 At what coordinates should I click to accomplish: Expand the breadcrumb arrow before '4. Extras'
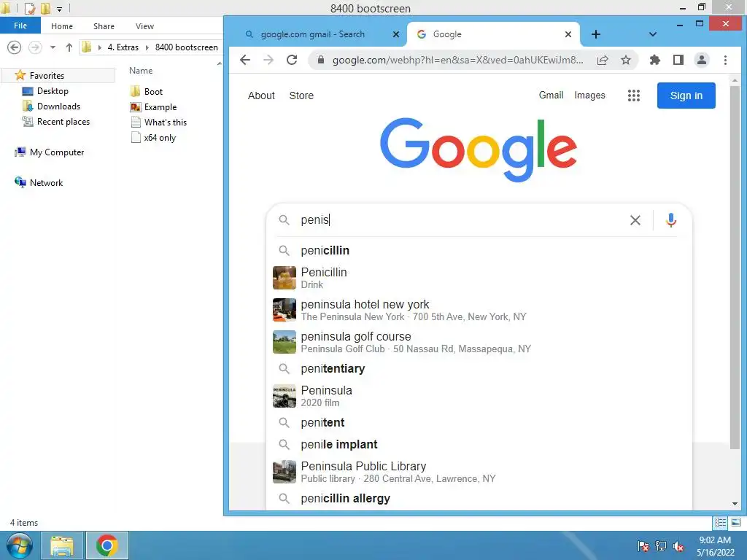99,47
